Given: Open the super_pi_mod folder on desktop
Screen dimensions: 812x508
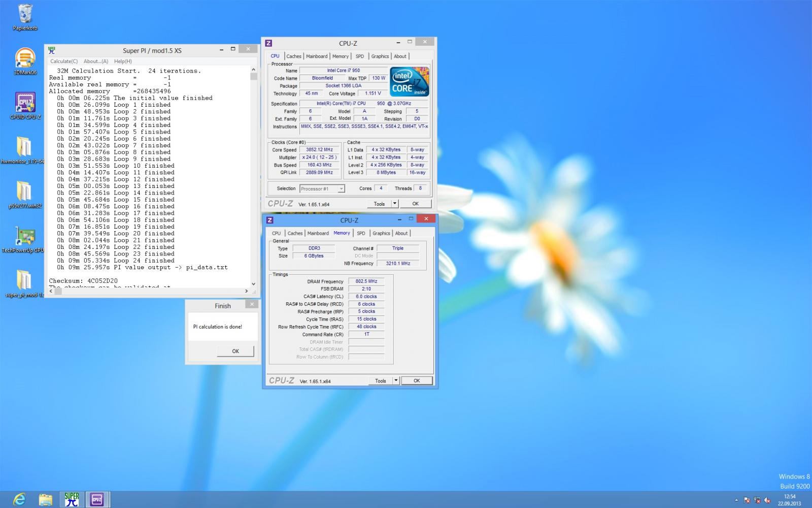Looking at the screenshot, I should [24, 281].
